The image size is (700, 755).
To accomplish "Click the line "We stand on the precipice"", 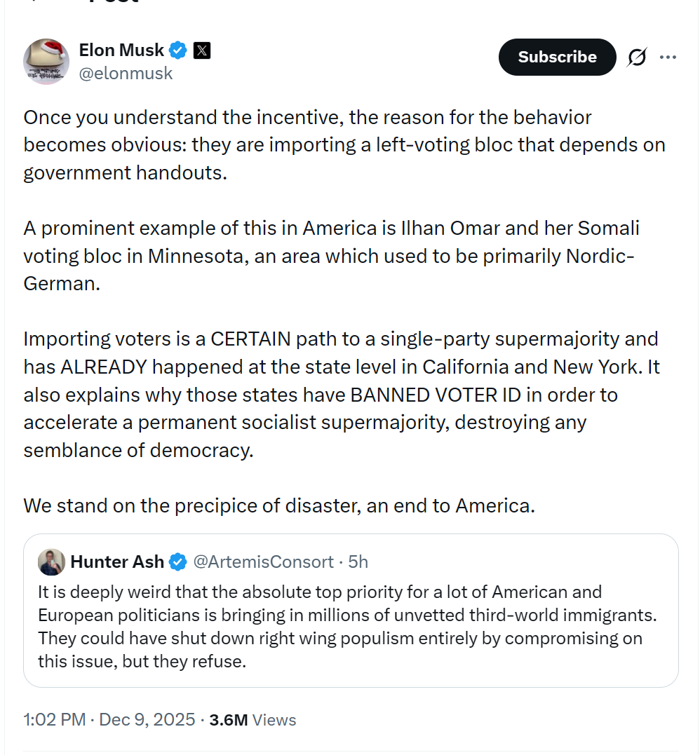I will (279, 505).
